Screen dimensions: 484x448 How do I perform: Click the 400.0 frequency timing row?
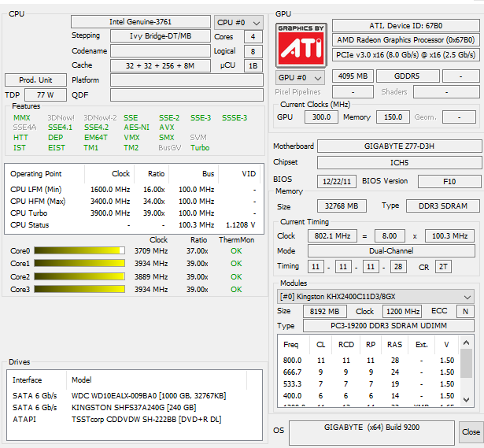point(368,395)
